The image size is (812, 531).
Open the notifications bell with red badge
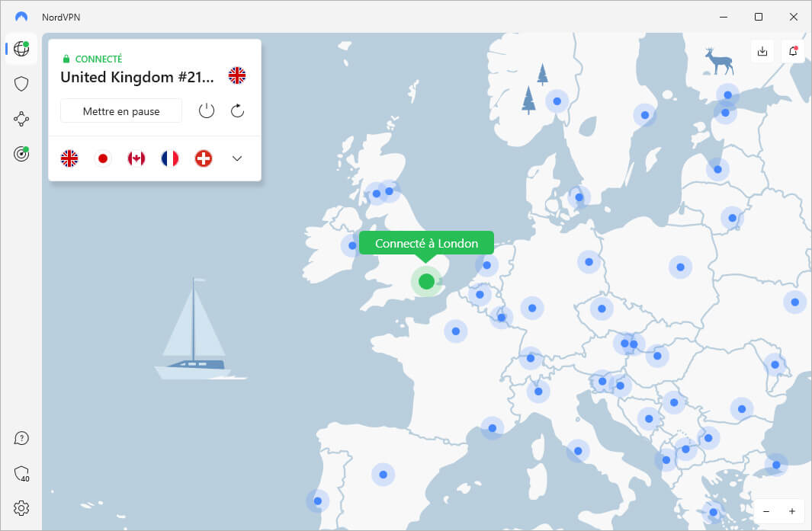[793, 50]
